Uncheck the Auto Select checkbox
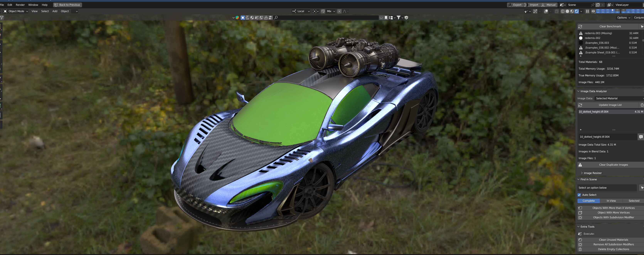This screenshot has height=255, width=644. coord(579,195)
